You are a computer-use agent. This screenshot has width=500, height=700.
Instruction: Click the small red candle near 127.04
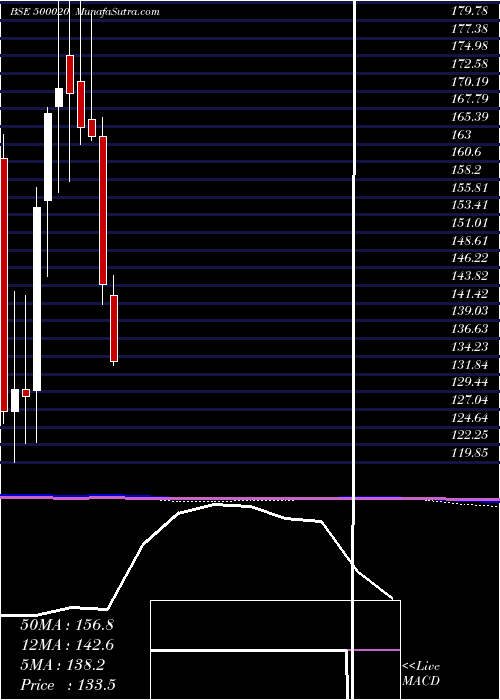click(x=25, y=393)
